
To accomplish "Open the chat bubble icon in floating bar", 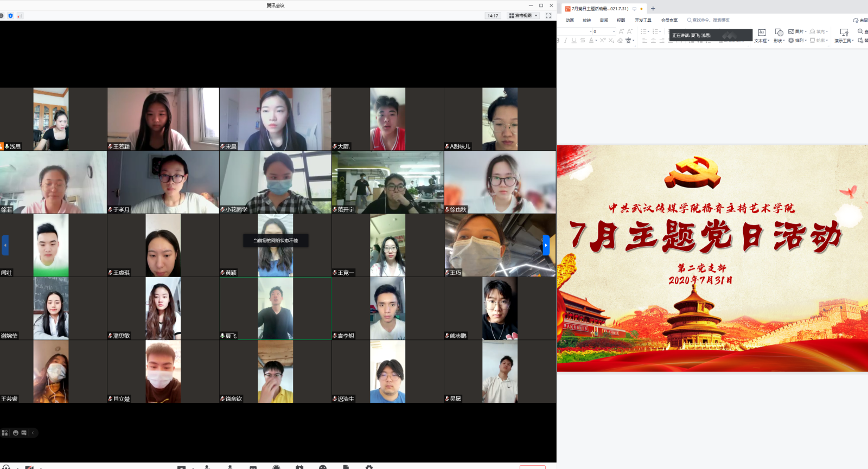I will (x=24, y=433).
